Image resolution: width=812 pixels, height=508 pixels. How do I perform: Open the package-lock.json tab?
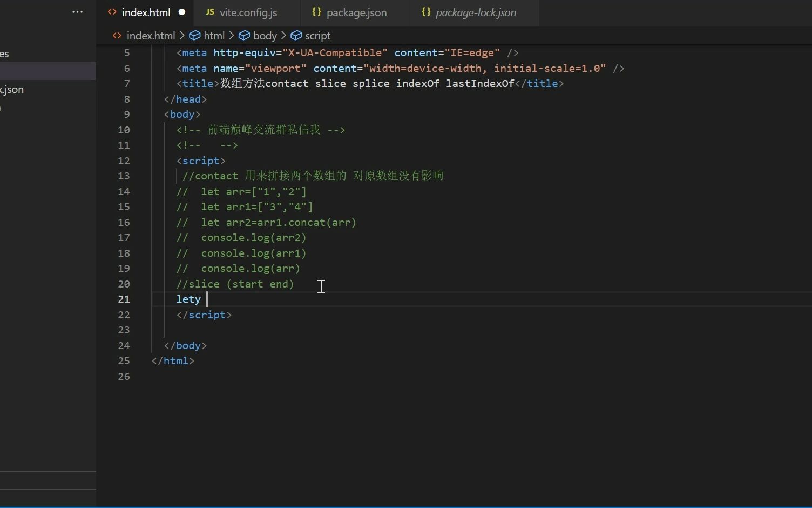click(x=475, y=12)
